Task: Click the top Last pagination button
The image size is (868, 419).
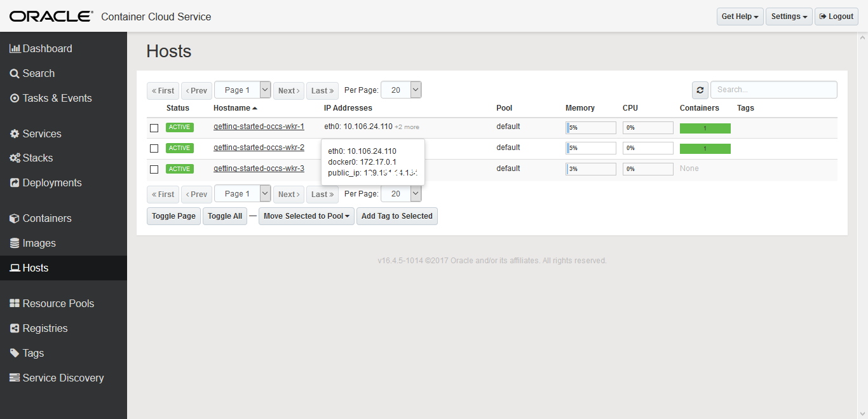Action: 322,91
